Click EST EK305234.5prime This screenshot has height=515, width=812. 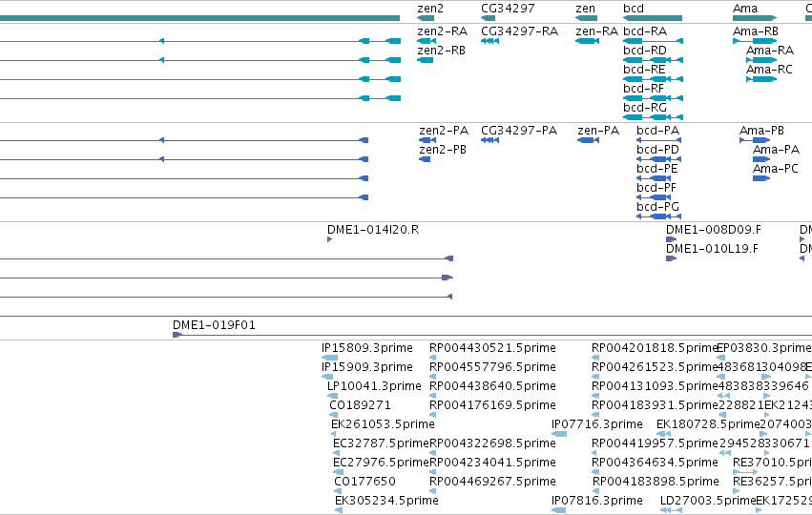(x=339, y=511)
